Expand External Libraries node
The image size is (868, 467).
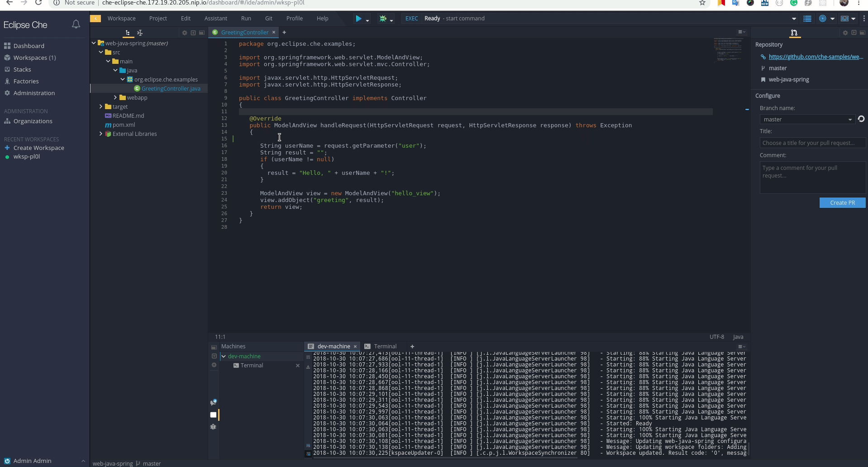click(x=101, y=134)
